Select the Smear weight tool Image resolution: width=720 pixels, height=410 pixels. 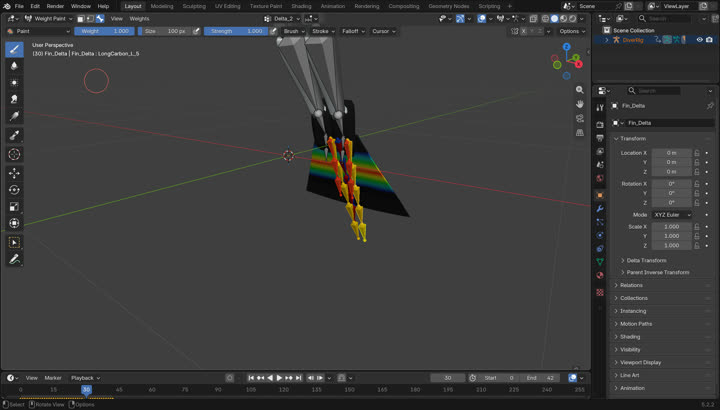point(14,99)
